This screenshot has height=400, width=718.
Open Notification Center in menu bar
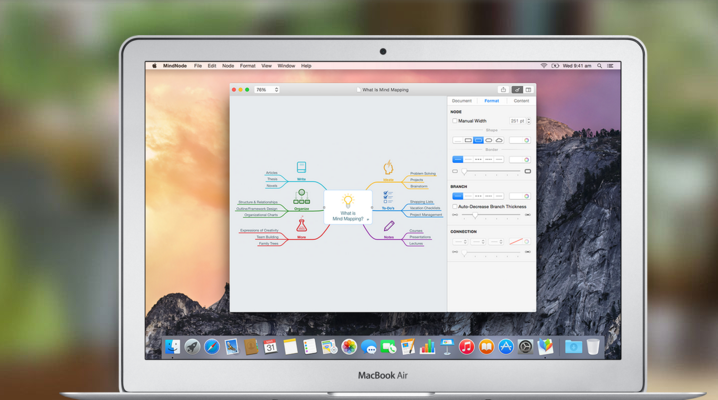(x=610, y=66)
